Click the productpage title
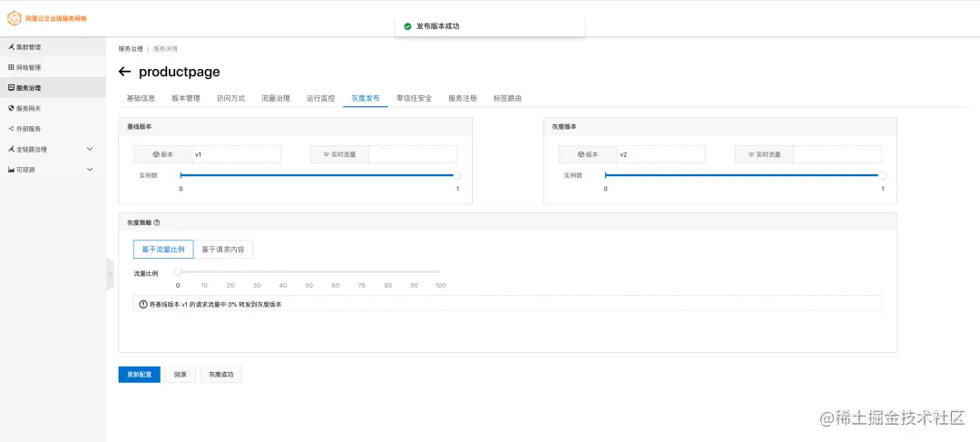 [180, 72]
